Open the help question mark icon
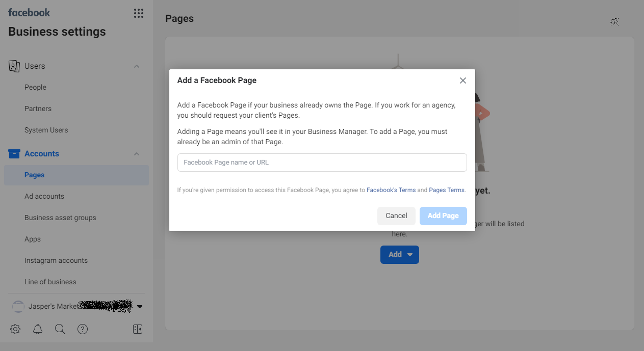 (83, 329)
